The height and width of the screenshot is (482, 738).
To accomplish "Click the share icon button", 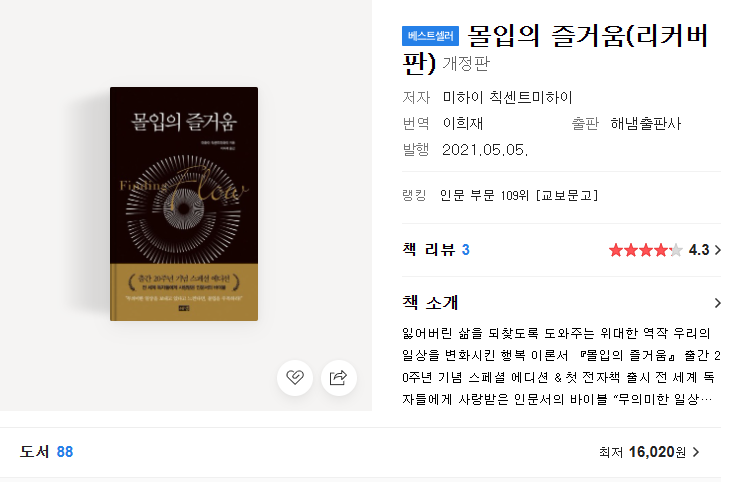I will pos(338,378).
